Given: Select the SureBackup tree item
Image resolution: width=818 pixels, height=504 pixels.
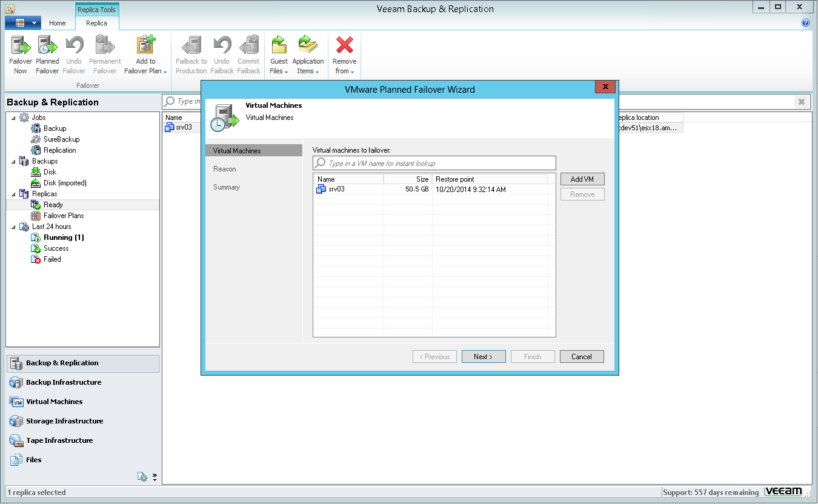Looking at the screenshot, I should tap(55, 139).
